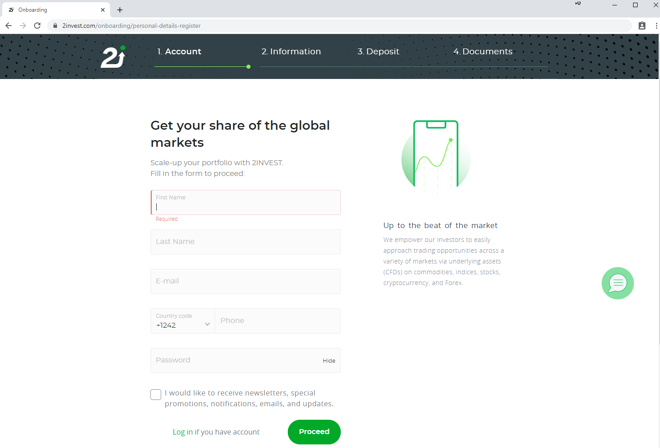Open a new browser tab
The image size is (660, 448).
tap(120, 10)
